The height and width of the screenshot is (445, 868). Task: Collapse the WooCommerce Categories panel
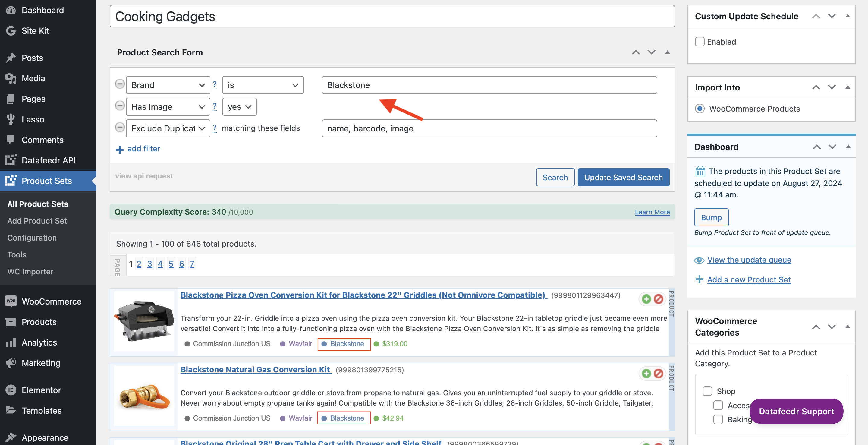click(848, 327)
